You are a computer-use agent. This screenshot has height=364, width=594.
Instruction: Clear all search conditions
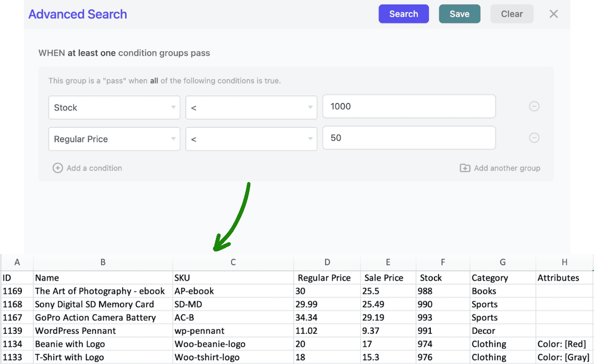click(511, 14)
